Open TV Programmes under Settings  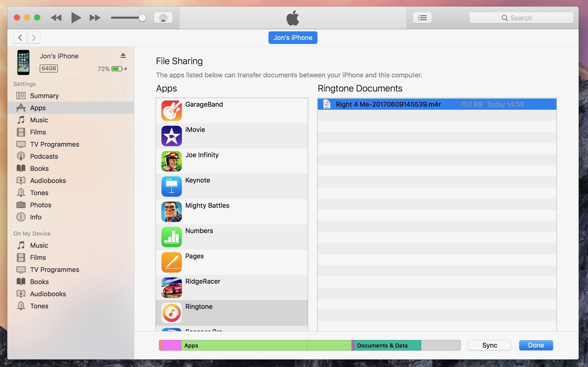[x=71, y=144]
